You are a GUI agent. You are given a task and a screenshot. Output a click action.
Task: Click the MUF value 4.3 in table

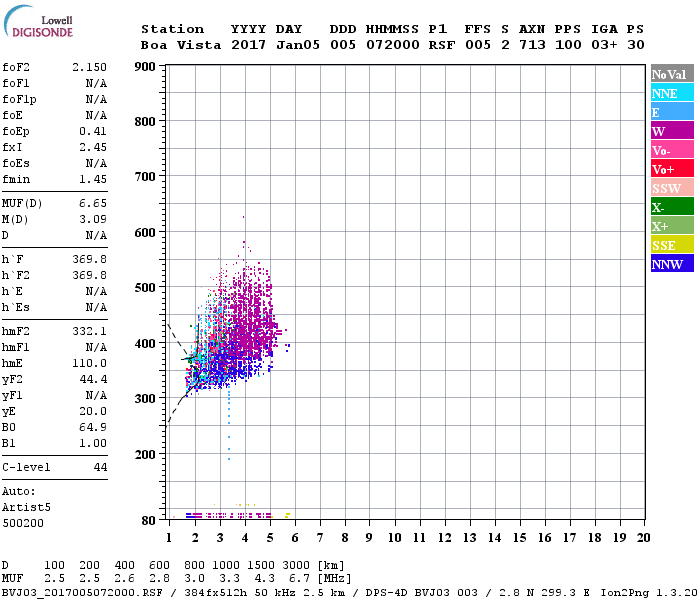265,579
